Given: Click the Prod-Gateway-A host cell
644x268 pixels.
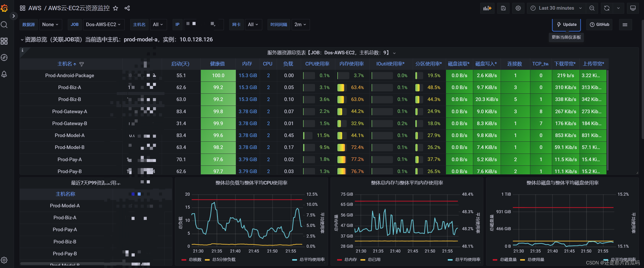Looking at the screenshot, I should click(x=70, y=111).
